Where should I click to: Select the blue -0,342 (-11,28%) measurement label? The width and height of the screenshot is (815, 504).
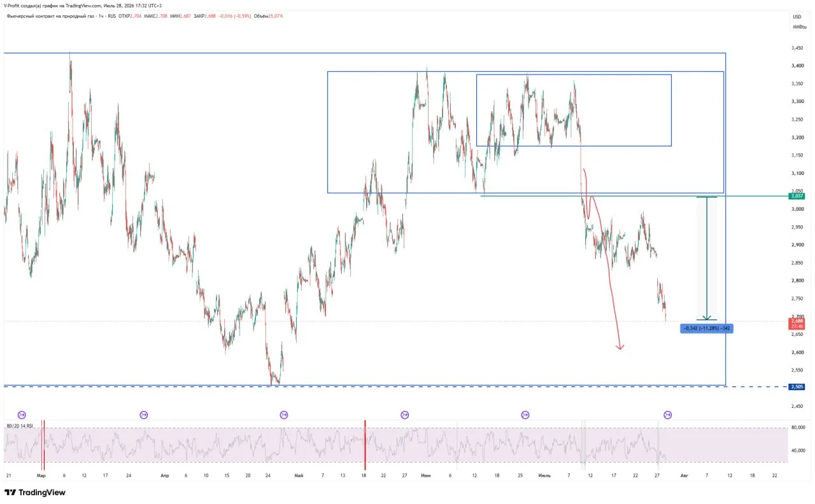707,328
